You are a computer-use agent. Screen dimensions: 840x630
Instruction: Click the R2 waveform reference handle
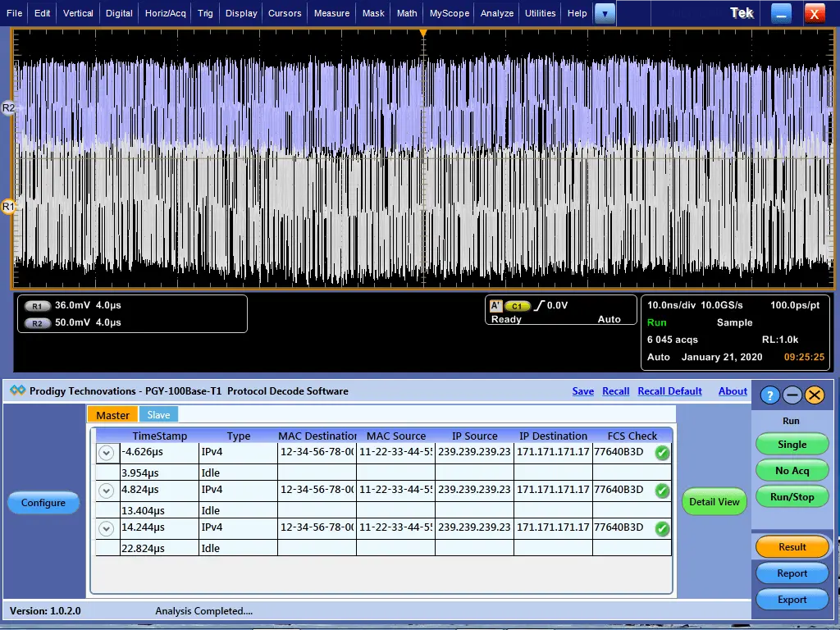(8, 108)
